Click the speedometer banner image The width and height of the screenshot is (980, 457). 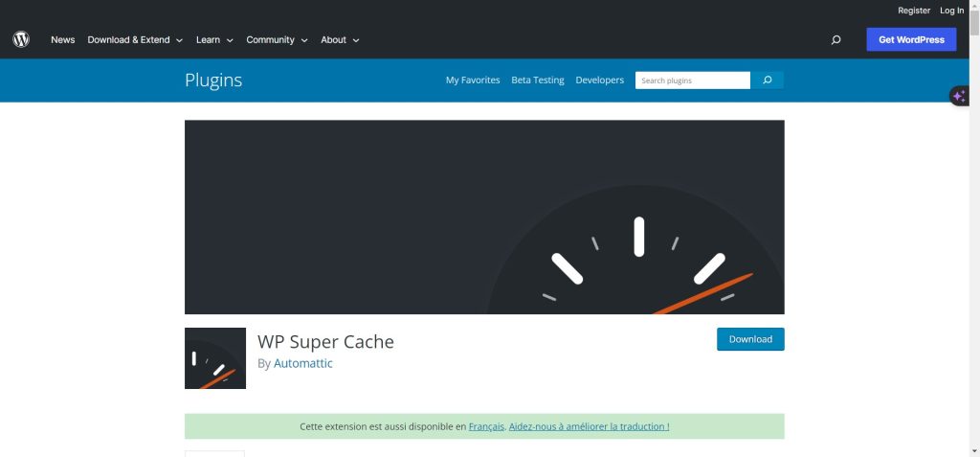coord(484,217)
